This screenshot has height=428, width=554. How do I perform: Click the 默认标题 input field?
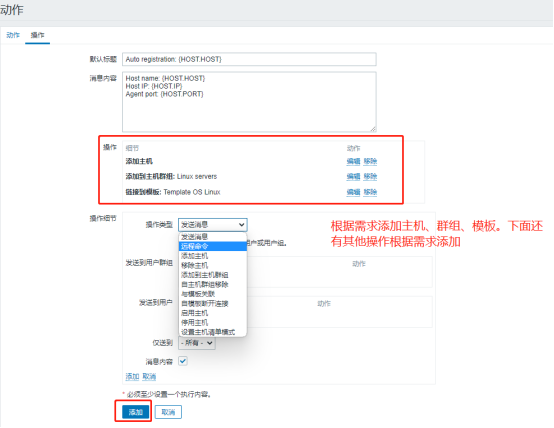click(x=249, y=59)
